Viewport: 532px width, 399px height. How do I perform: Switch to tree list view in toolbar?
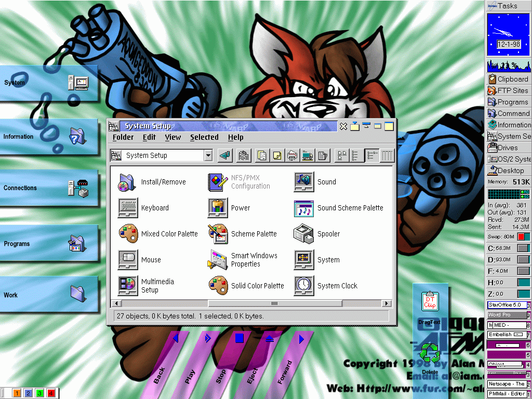click(357, 155)
